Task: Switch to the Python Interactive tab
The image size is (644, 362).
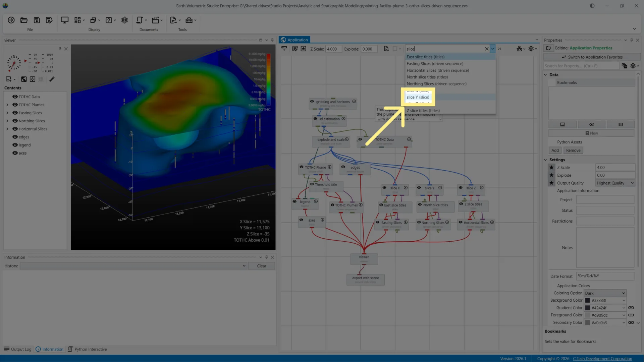Action: pos(87,349)
